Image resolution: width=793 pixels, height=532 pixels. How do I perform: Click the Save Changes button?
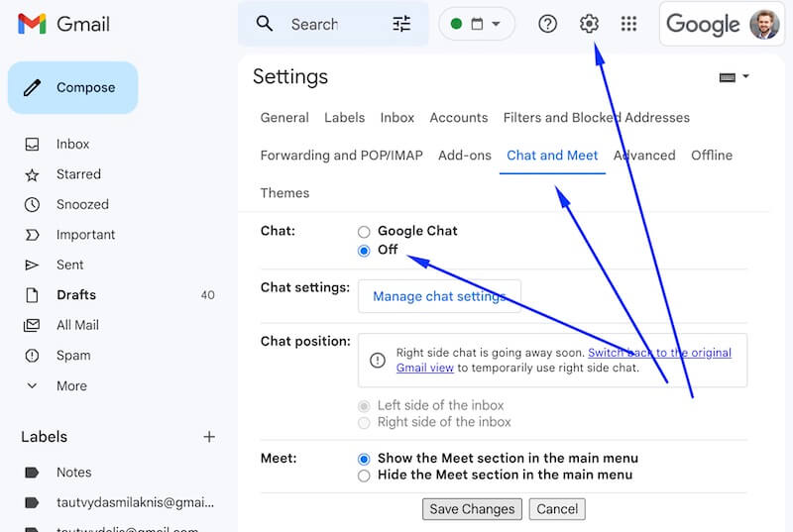point(472,509)
